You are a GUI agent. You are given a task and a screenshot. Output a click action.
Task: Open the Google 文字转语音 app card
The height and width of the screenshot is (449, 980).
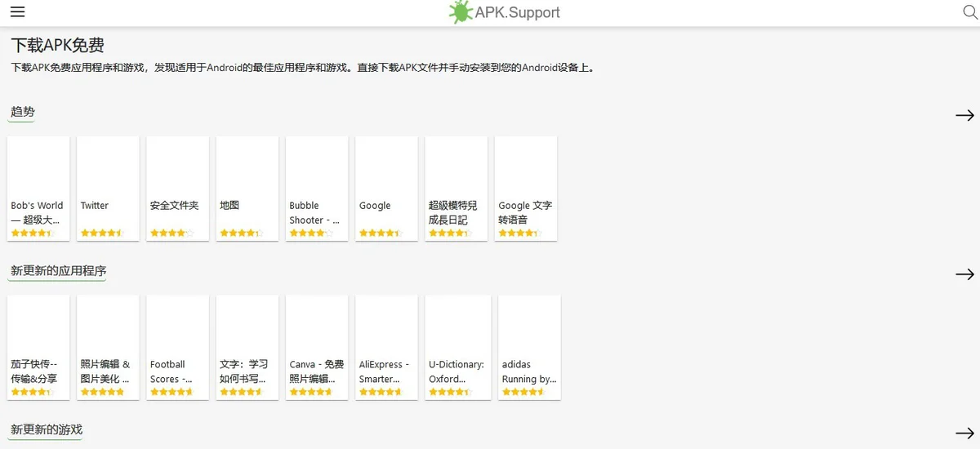pos(526,189)
